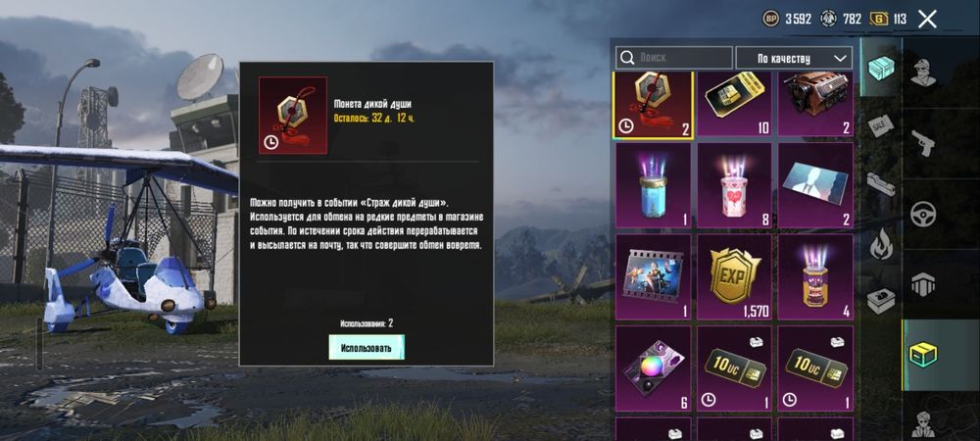Click the Поиск search field
Image resolution: width=980 pixels, height=441 pixels.
(x=674, y=58)
